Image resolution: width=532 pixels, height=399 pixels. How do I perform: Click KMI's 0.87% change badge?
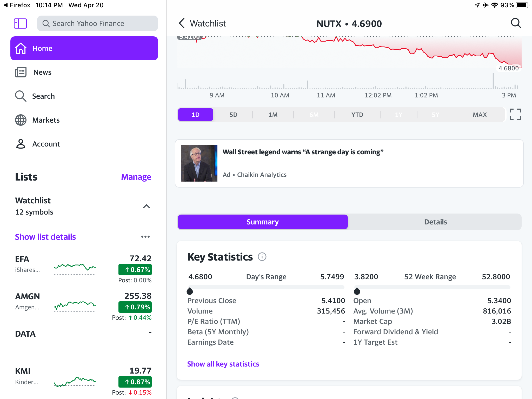pyautogui.click(x=135, y=382)
